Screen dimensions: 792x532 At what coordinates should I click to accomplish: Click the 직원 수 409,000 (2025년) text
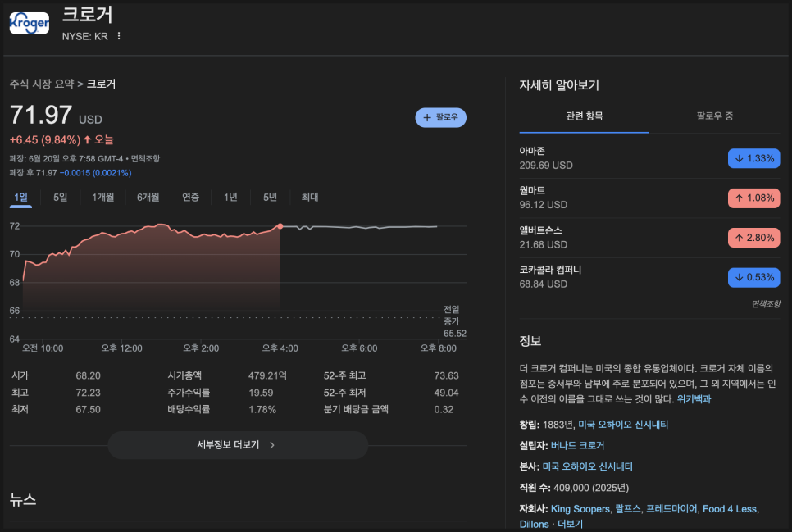coord(574,488)
